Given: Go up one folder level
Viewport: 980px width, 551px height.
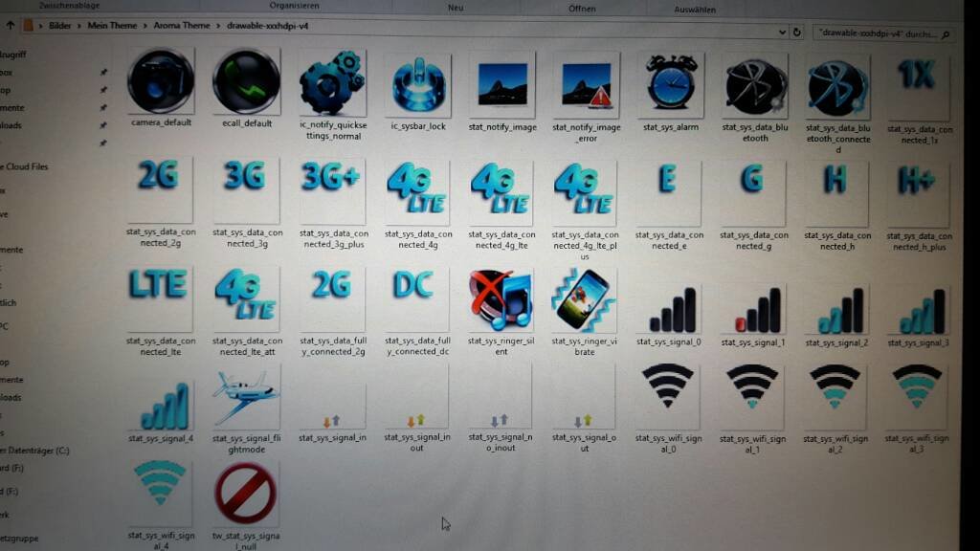Looking at the screenshot, I should coord(10,25).
